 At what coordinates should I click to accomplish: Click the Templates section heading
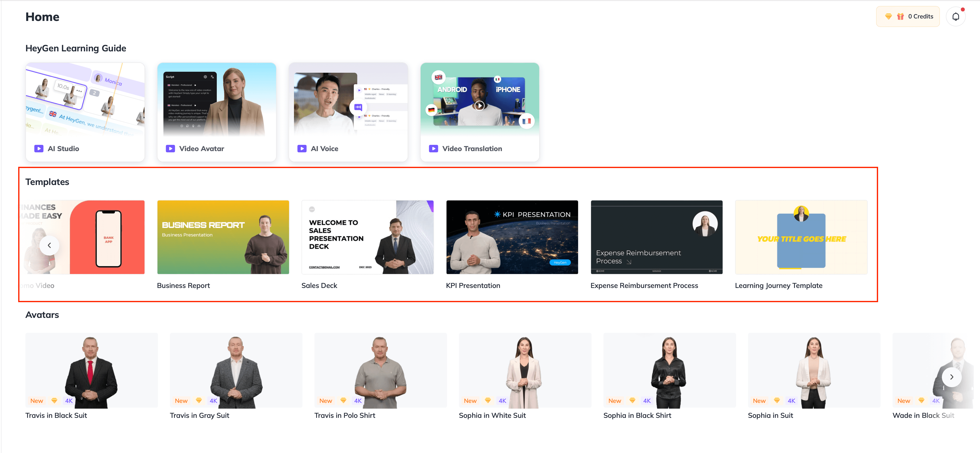[47, 182]
